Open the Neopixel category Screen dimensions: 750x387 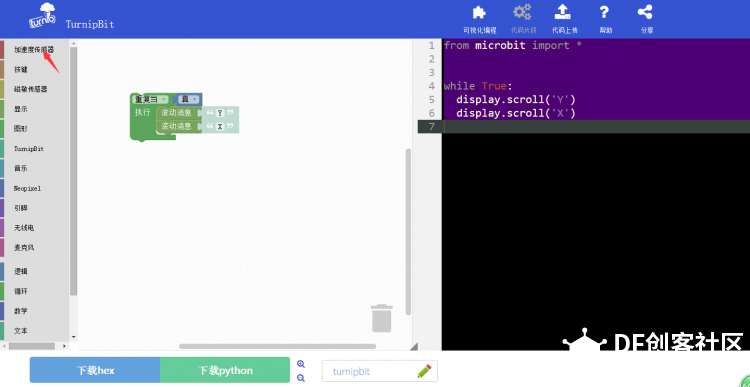[x=27, y=188]
